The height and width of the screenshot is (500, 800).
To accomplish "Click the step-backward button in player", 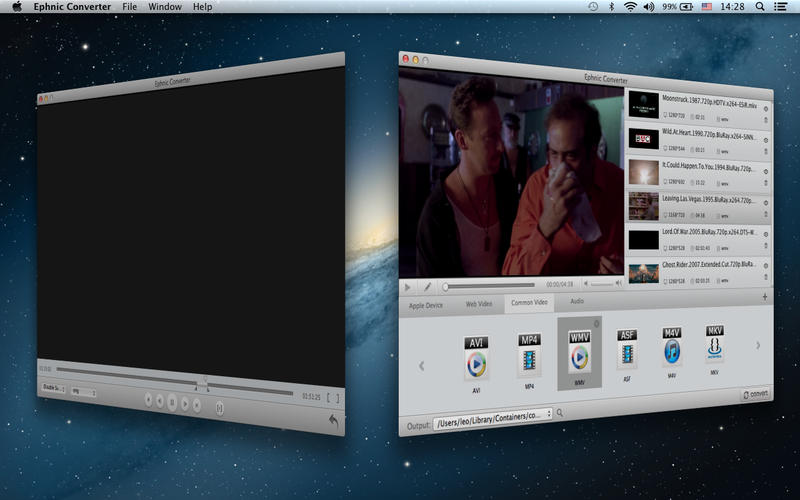I will coord(160,401).
